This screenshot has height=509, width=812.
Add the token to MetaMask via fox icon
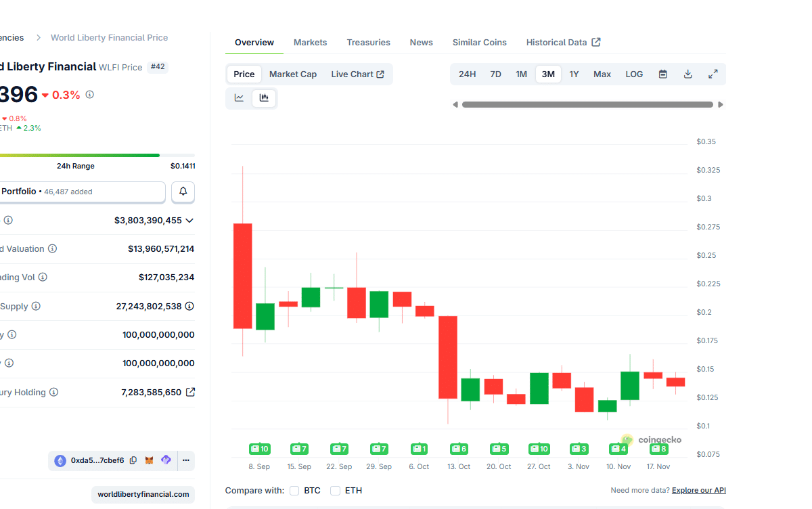click(x=150, y=460)
